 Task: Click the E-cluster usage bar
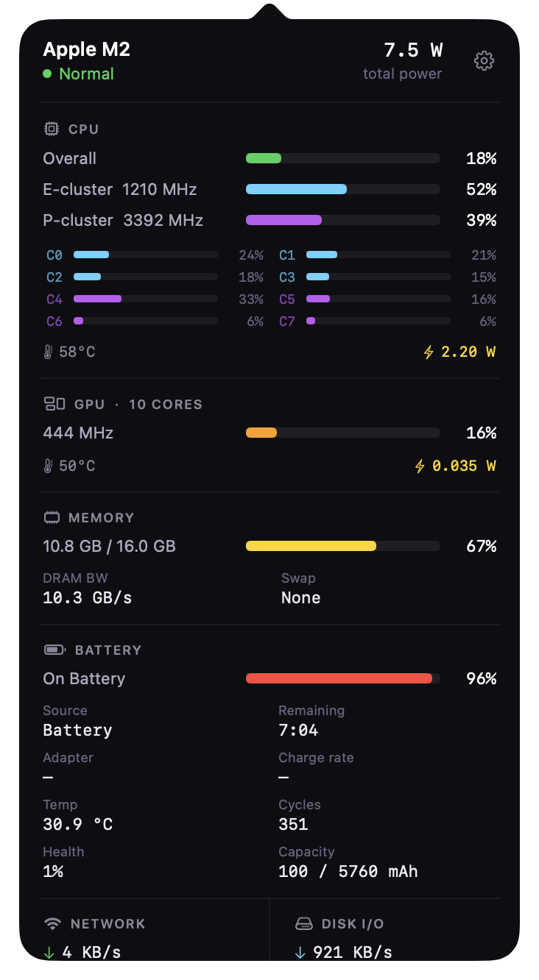pyautogui.click(x=342, y=189)
